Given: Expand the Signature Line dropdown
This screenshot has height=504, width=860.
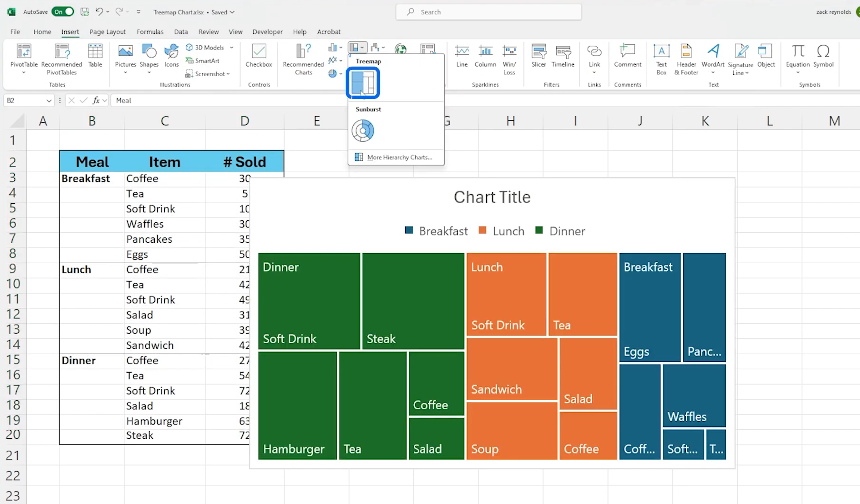Looking at the screenshot, I should click(x=747, y=73).
